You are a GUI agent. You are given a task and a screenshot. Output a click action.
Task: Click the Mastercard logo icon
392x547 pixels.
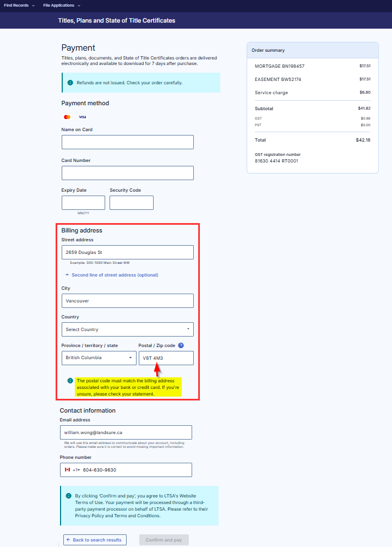(67, 117)
